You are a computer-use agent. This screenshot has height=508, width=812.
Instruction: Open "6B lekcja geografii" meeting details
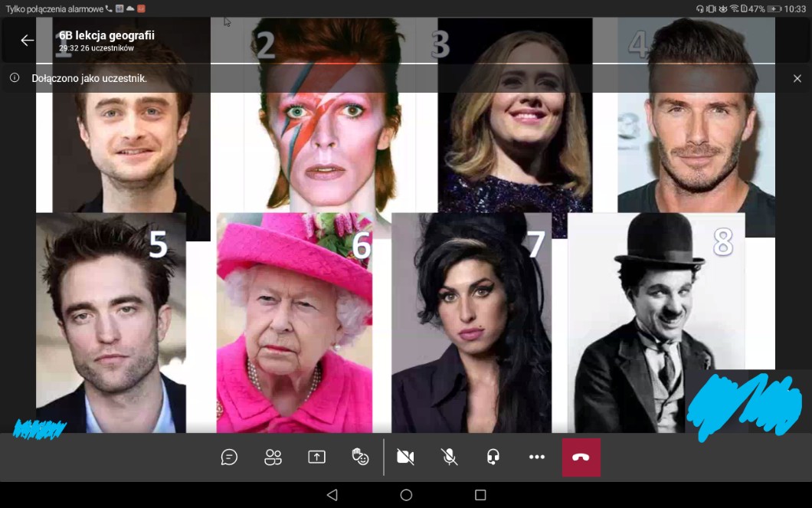pos(106,35)
